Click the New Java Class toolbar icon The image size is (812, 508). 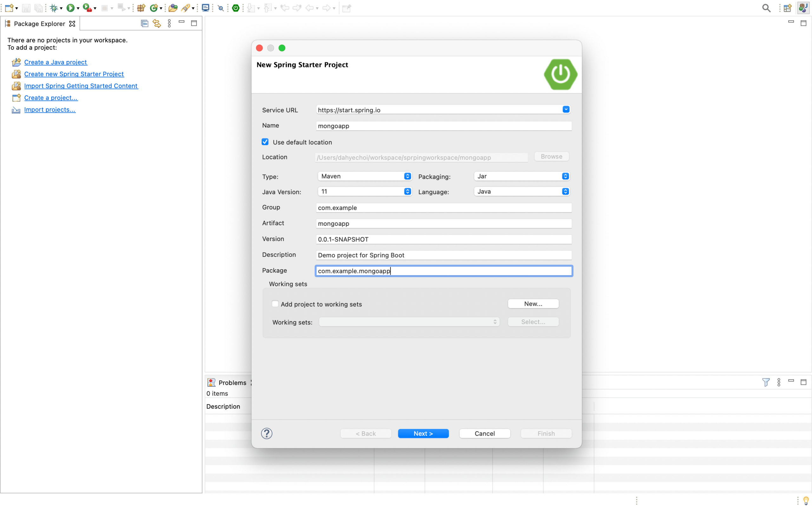point(154,8)
